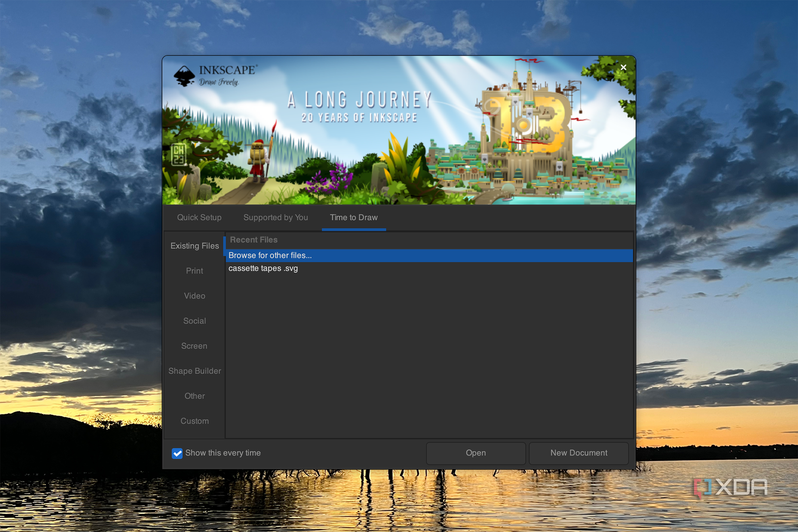
Task: Switch to the Quick Setup tab
Action: click(x=199, y=217)
